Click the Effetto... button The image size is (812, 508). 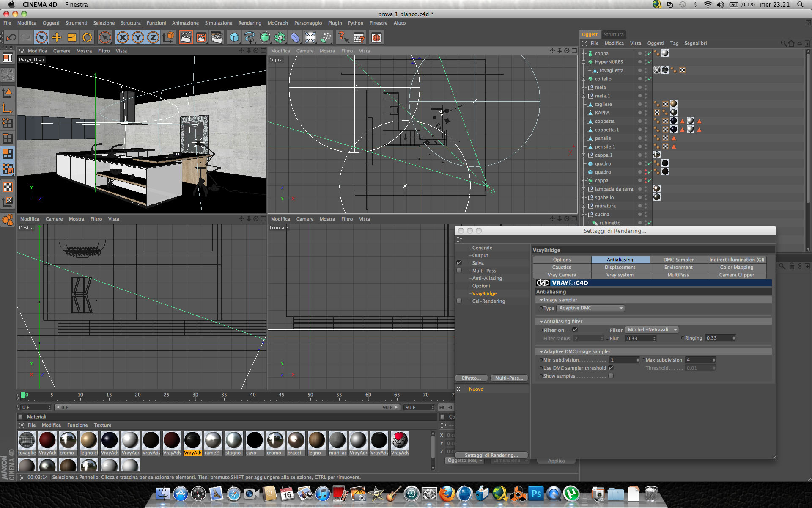pos(471,378)
